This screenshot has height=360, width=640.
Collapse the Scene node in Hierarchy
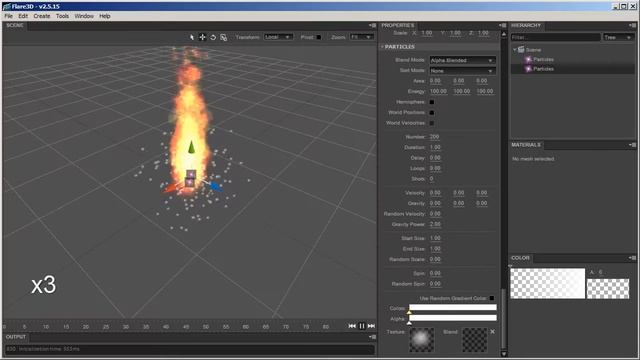click(x=515, y=50)
